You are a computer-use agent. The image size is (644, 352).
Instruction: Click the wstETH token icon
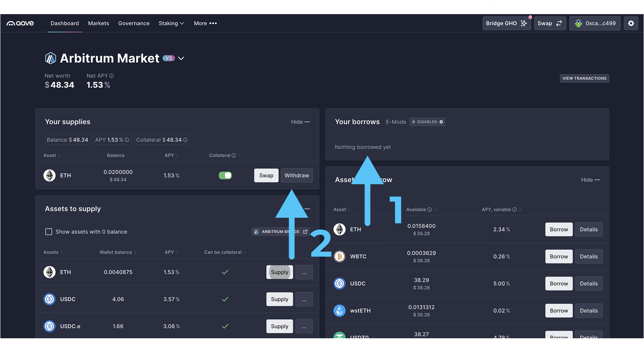(x=339, y=311)
